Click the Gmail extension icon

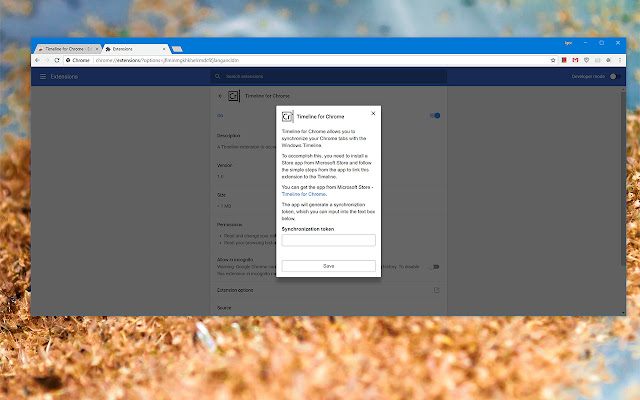[575, 60]
